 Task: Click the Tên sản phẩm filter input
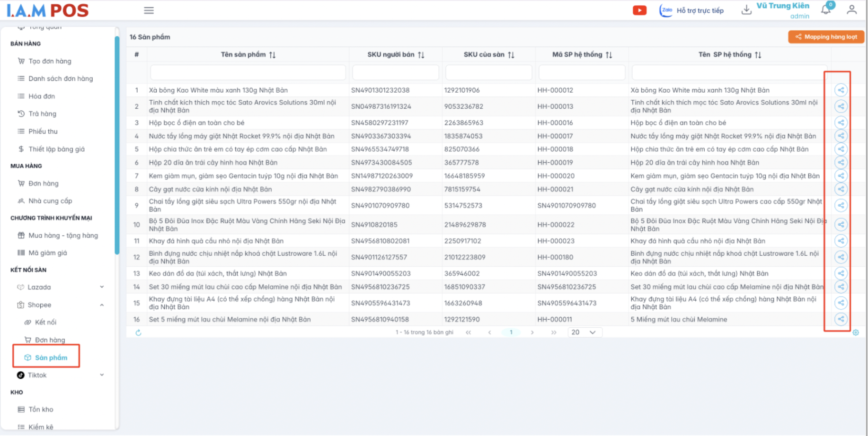point(248,73)
